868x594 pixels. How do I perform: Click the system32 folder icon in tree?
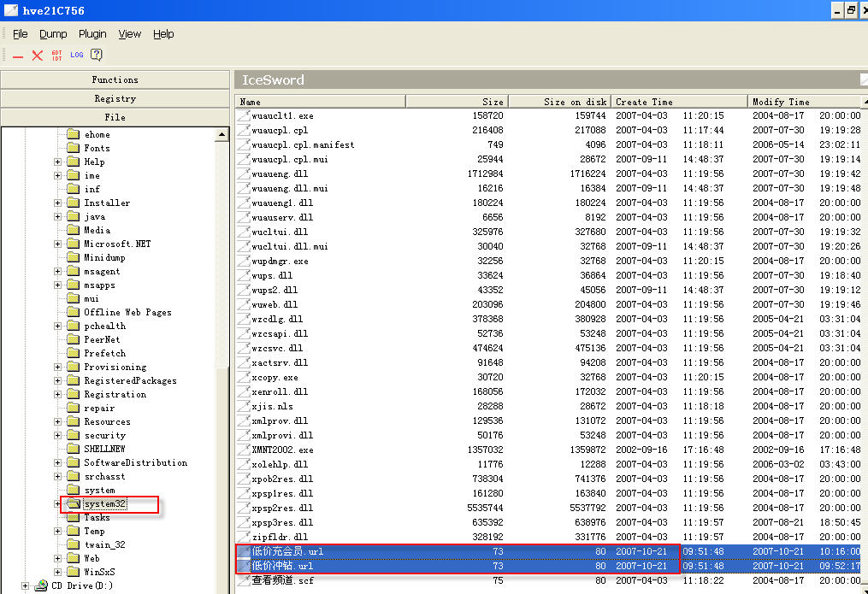click(x=74, y=504)
